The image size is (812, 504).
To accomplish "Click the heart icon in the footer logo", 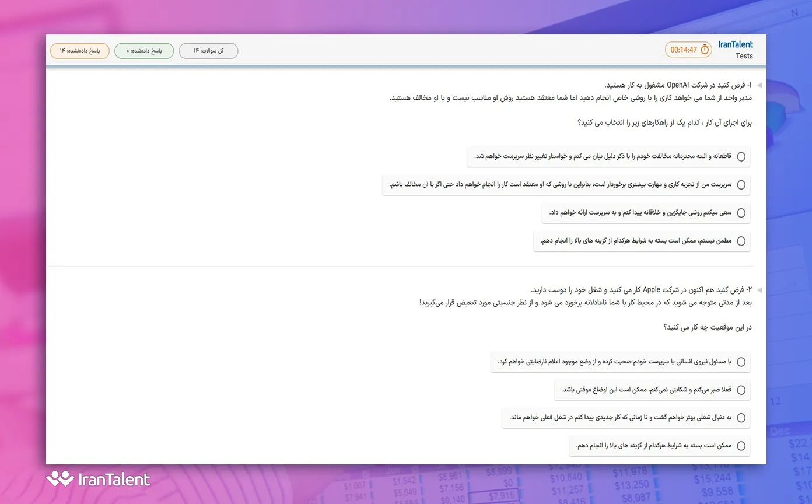I will click(61, 480).
